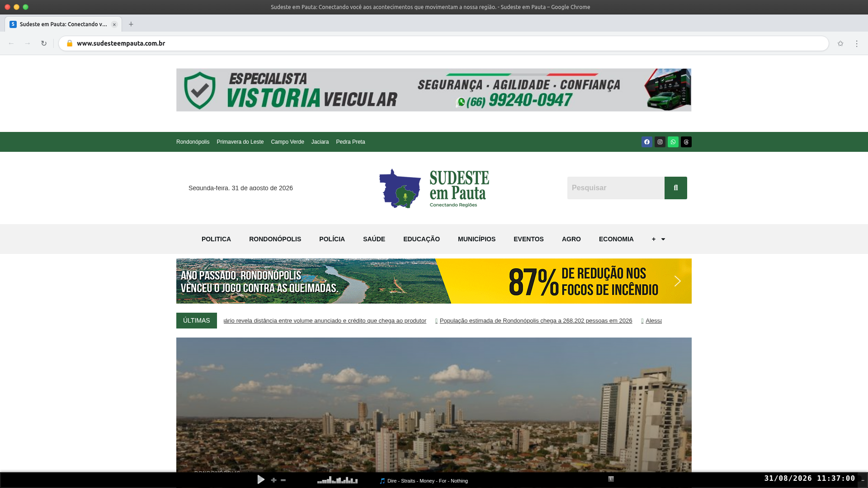Advance banner slider with right chevron
This screenshot has width=868, height=488.
(x=677, y=281)
